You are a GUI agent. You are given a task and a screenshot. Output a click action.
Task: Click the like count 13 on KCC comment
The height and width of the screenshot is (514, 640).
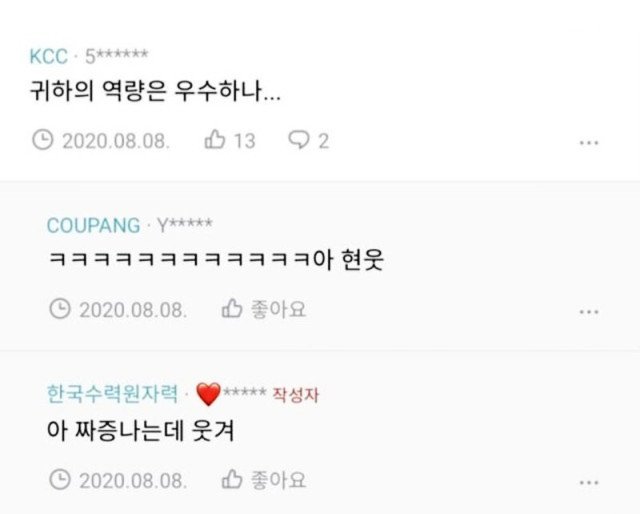click(244, 141)
